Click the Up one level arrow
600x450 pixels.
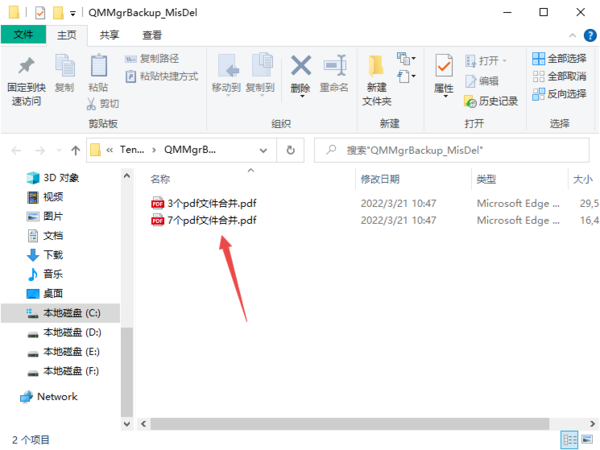(75, 150)
